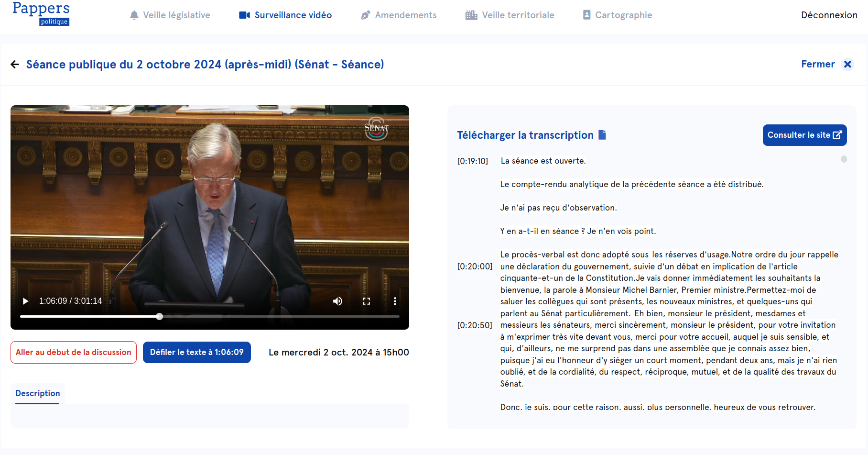
Task: Close the panel with the X icon
Action: (x=847, y=64)
